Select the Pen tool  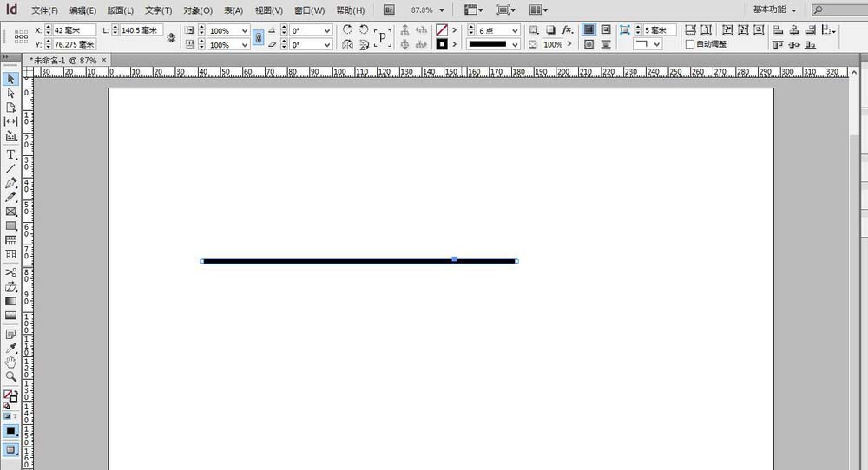click(11, 183)
